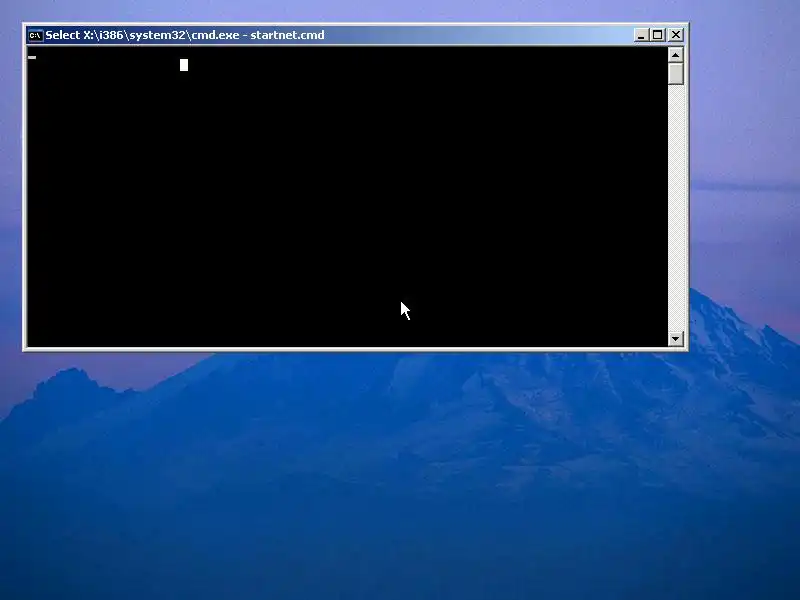
Task: Click the scrollbar up arrow
Action: coord(676,55)
